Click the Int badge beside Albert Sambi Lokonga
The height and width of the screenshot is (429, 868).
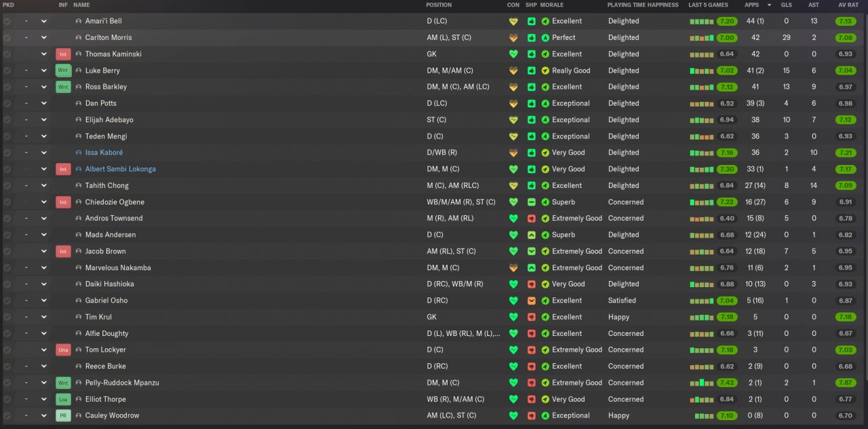[x=63, y=169]
